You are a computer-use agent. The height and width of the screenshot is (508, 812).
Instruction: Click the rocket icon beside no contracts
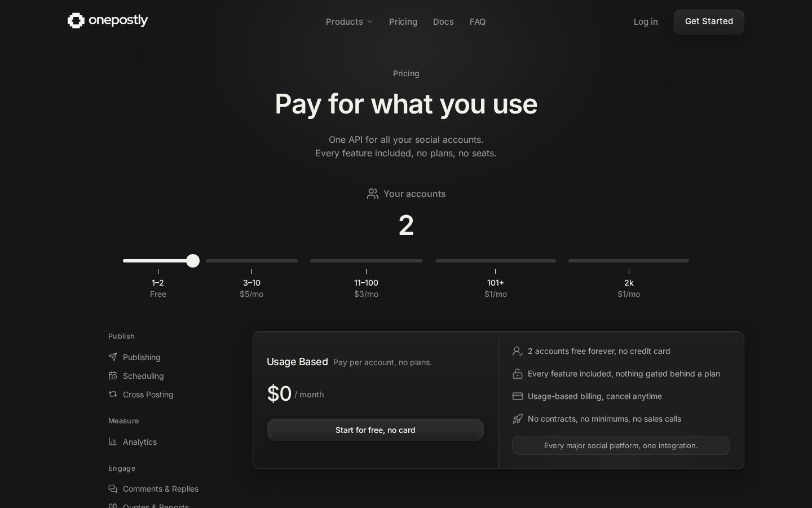pos(517,419)
